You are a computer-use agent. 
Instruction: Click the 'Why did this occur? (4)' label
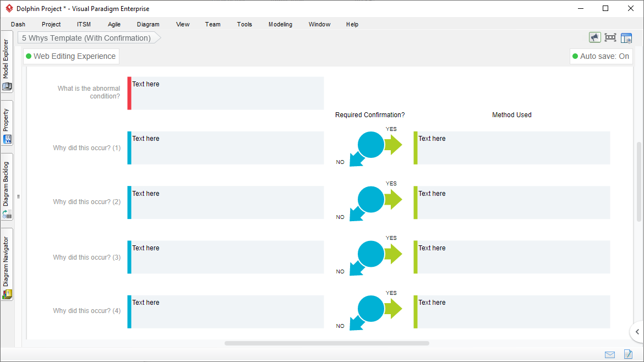tap(86, 311)
